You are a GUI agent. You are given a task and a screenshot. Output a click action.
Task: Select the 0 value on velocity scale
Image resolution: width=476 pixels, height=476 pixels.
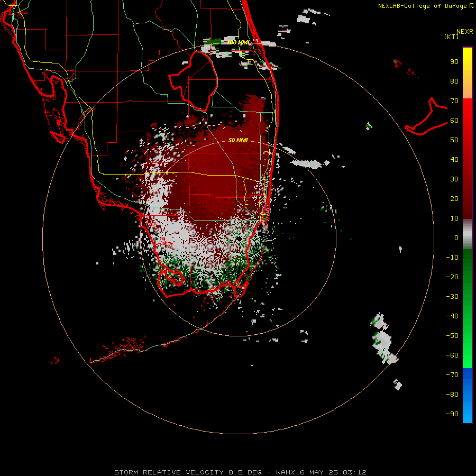point(456,238)
